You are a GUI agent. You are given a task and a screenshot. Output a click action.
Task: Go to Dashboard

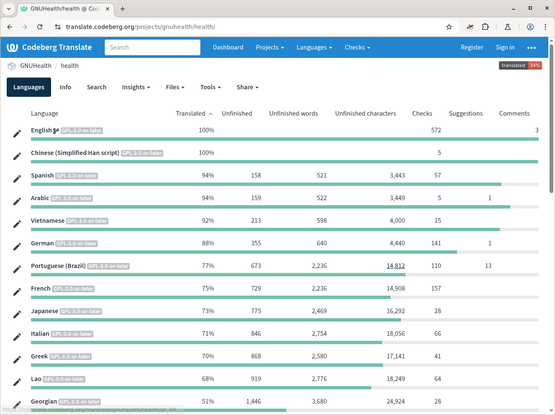pos(228,47)
